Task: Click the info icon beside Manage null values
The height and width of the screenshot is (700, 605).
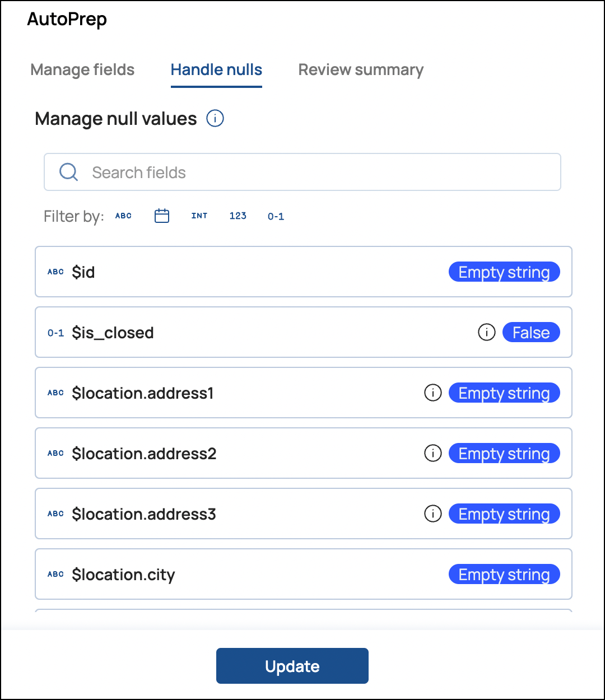Action: 215,119
